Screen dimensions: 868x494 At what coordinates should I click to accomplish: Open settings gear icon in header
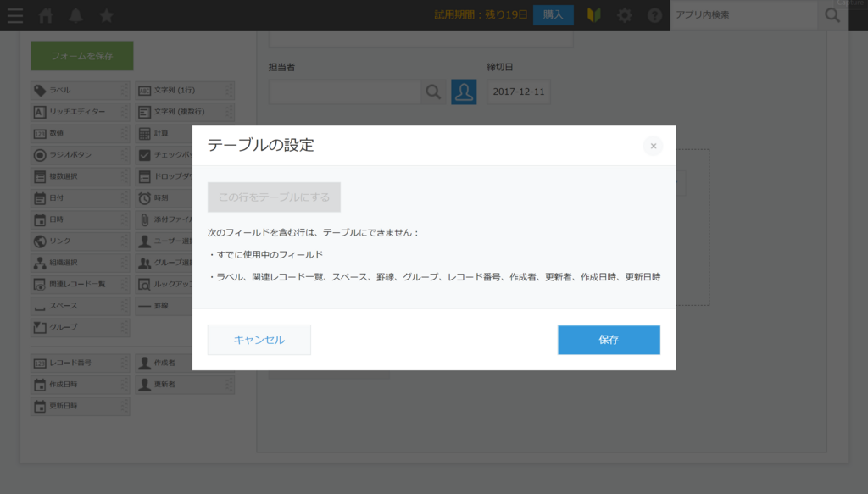pyautogui.click(x=625, y=15)
